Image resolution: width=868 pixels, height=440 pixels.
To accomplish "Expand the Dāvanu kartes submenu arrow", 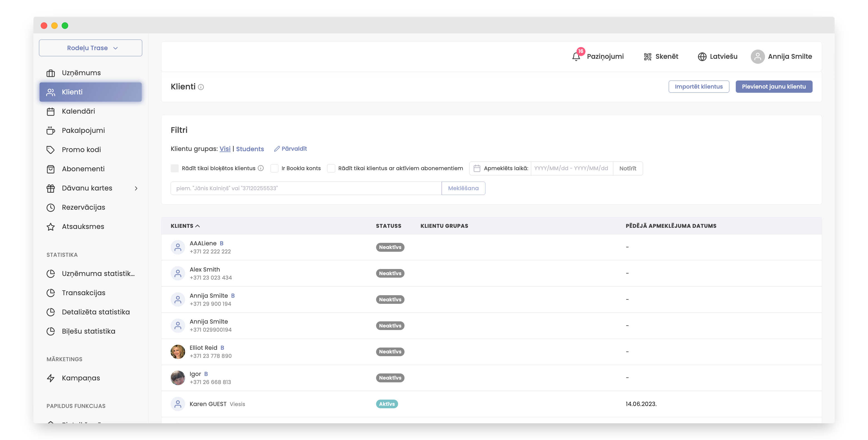I will [x=136, y=188].
